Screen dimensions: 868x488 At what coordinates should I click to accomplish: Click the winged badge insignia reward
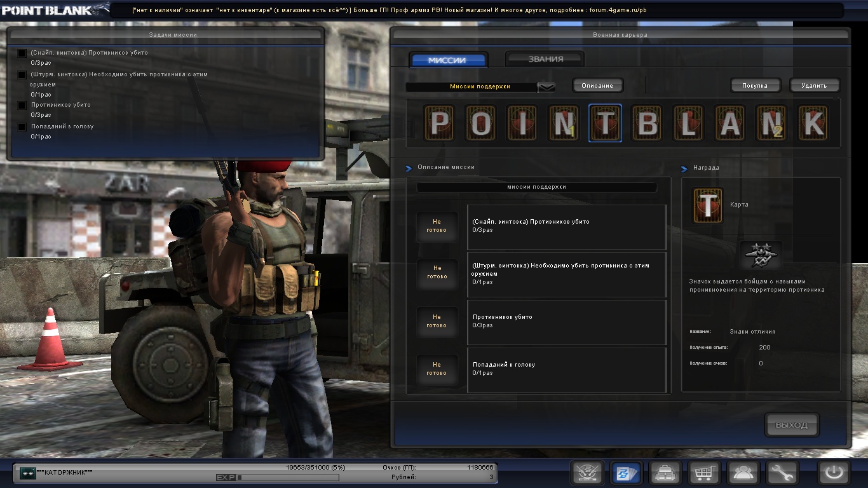point(761,256)
